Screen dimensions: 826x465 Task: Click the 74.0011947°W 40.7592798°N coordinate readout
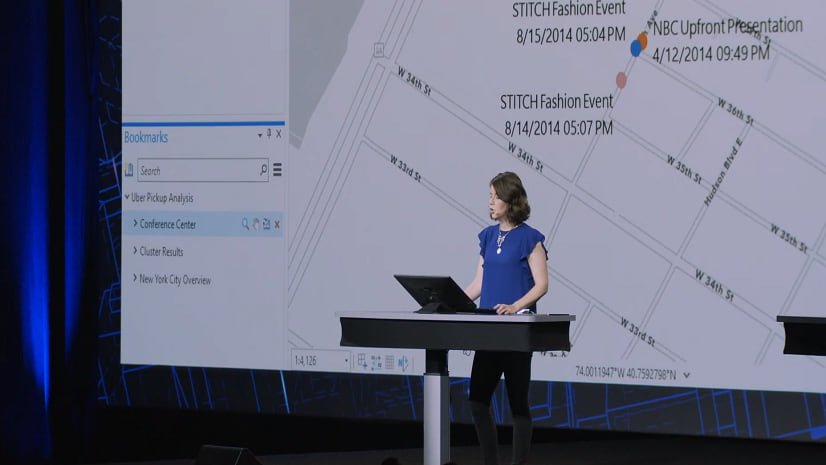(x=625, y=373)
